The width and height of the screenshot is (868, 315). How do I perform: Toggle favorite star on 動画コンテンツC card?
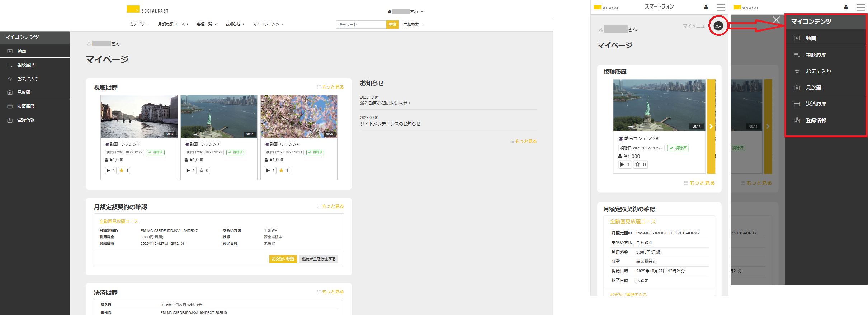(x=122, y=171)
